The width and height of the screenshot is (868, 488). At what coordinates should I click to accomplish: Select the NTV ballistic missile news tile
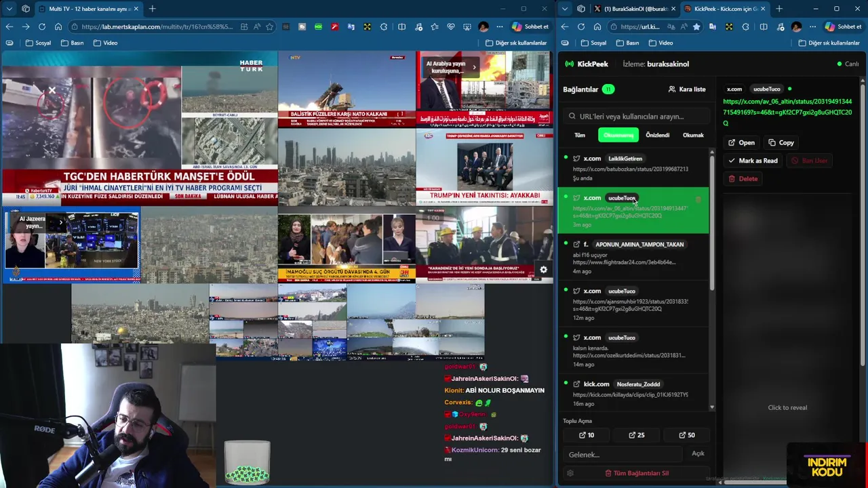347,89
